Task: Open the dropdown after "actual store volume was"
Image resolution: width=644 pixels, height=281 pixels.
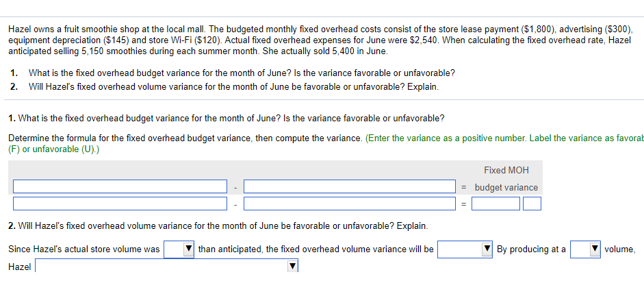Action: [179, 249]
